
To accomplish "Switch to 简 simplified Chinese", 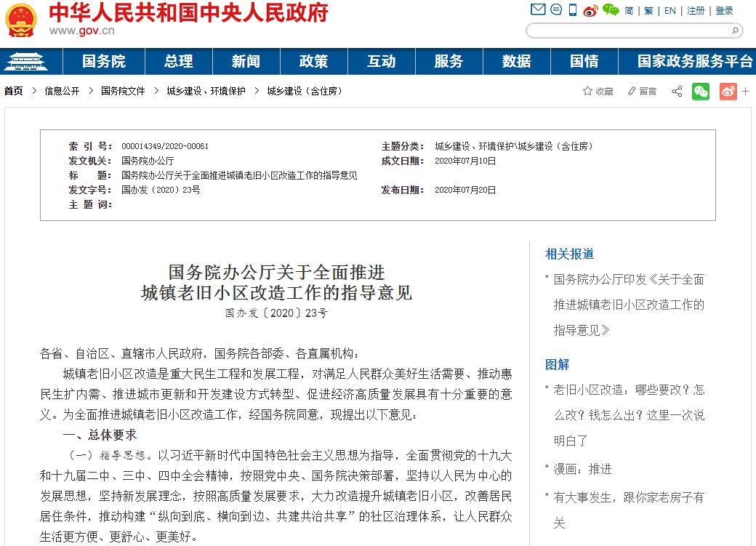I will [629, 11].
